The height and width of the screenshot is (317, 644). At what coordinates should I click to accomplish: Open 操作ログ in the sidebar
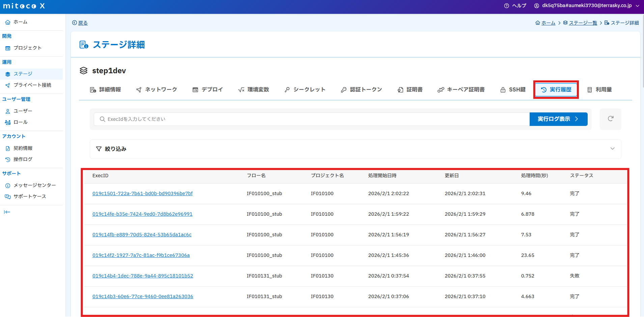23,159
